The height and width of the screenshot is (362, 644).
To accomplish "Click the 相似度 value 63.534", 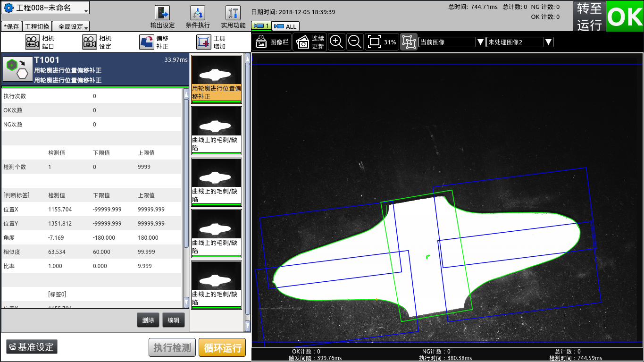I will pyautogui.click(x=57, y=252).
